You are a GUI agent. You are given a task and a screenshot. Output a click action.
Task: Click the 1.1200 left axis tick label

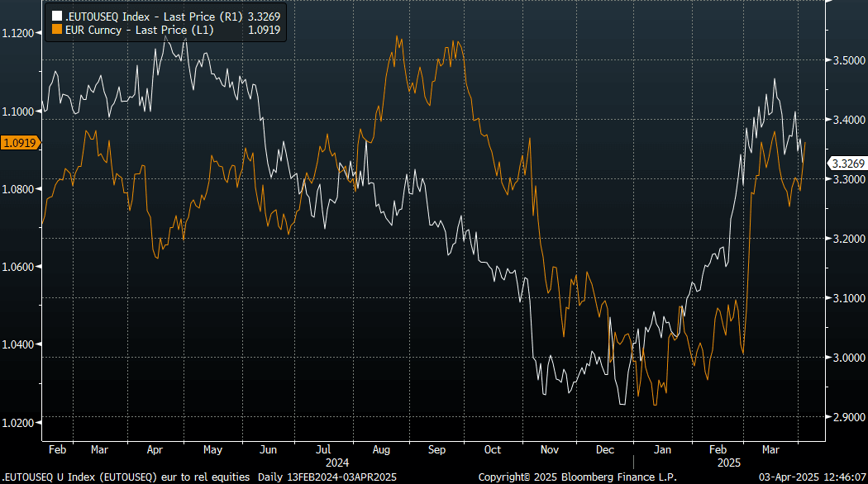click(x=19, y=33)
